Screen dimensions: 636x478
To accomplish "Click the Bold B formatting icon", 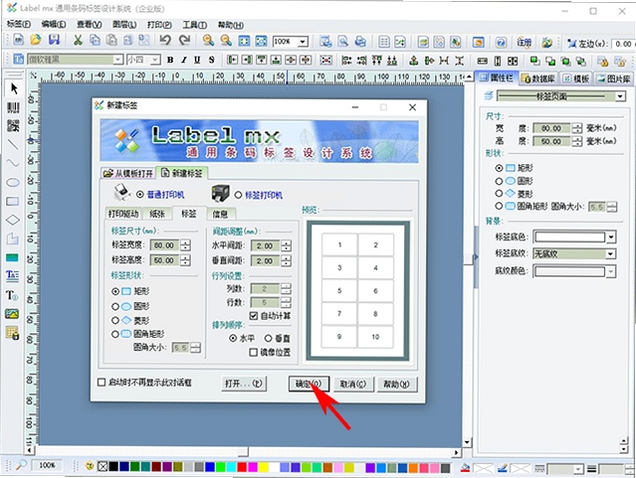I will (170, 60).
